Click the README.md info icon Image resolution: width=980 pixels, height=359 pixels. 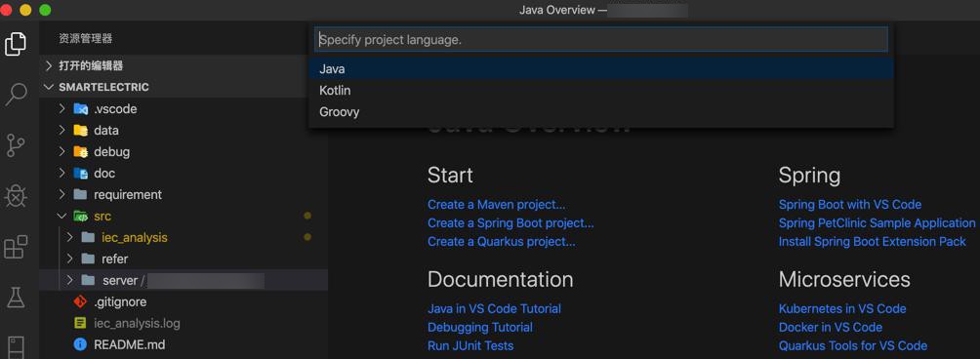pyautogui.click(x=80, y=344)
